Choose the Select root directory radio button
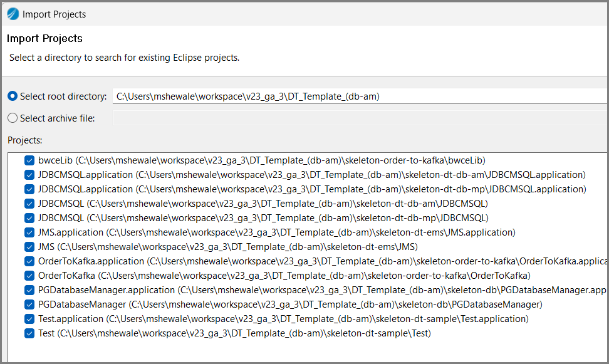Screen dimensions: 609x364 (x=13, y=96)
